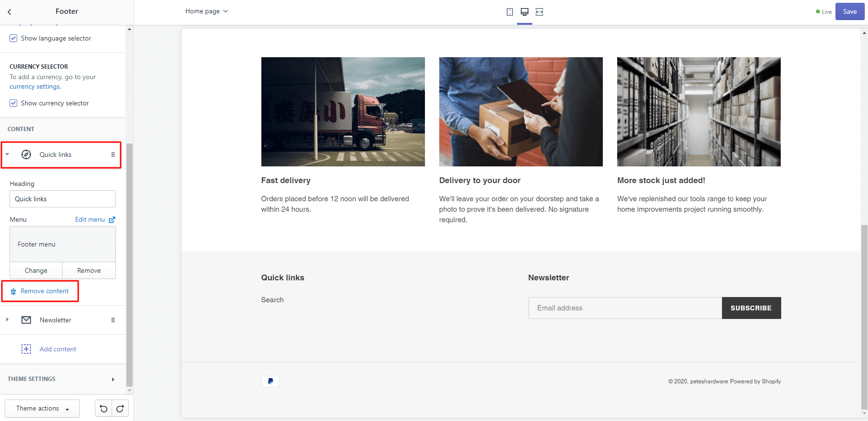The image size is (868, 421).
Task: Click the PayPal payment icon
Action: [x=270, y=381]
